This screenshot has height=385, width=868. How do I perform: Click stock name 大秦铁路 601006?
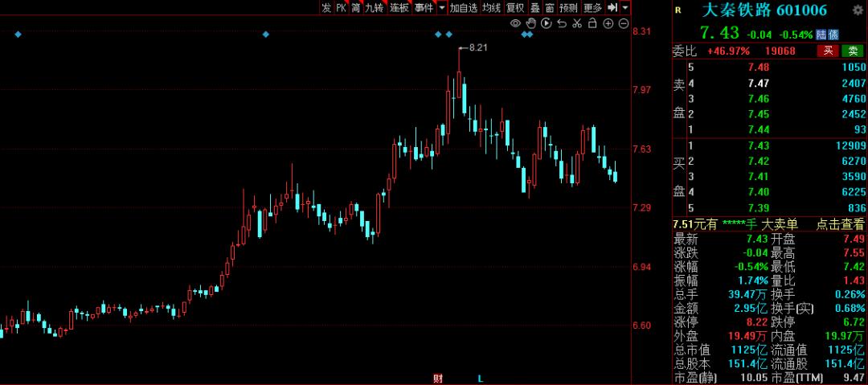coord(764,10)
